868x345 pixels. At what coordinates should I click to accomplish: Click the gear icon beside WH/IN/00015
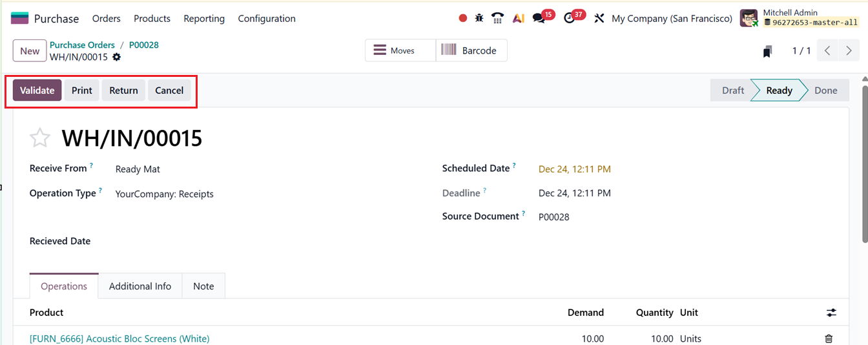[116, 57]
